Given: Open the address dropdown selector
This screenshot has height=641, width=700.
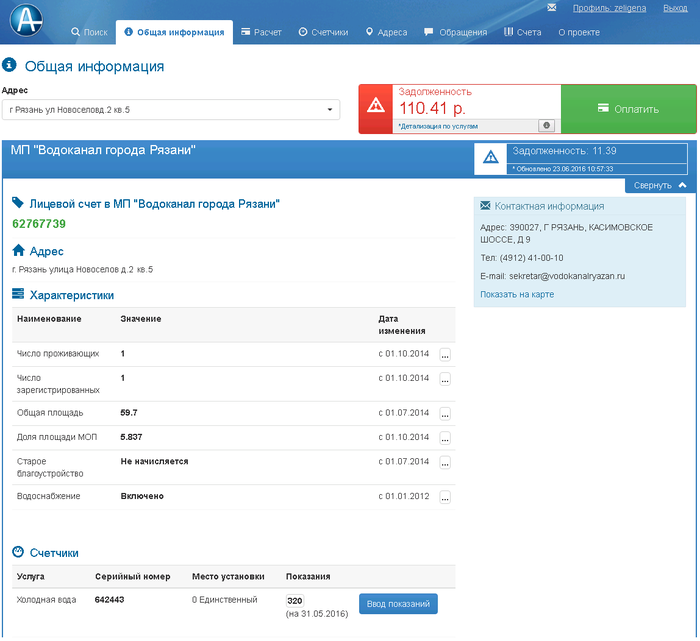Looking at the screenshot, I should pos(170,109).
